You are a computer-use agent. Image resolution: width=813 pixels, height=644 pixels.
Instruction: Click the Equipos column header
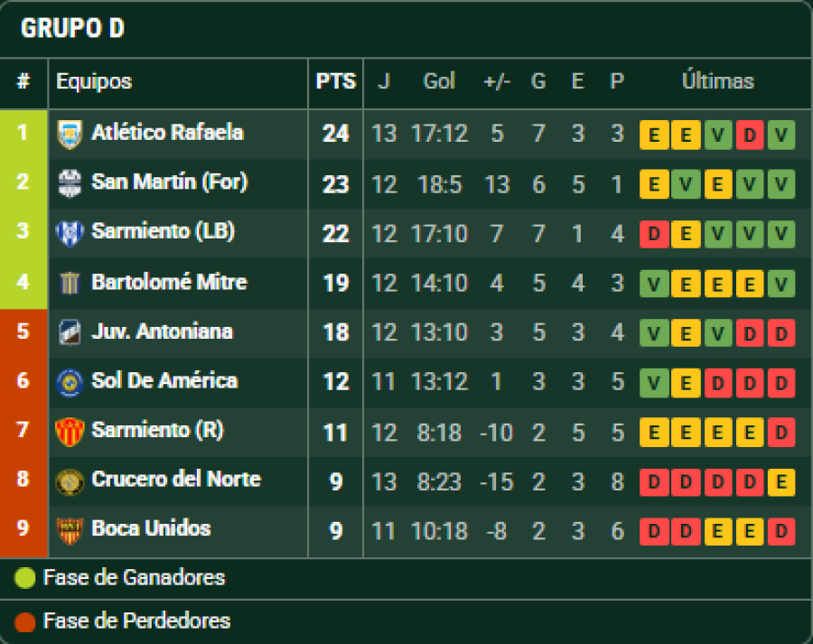(94, 81)
